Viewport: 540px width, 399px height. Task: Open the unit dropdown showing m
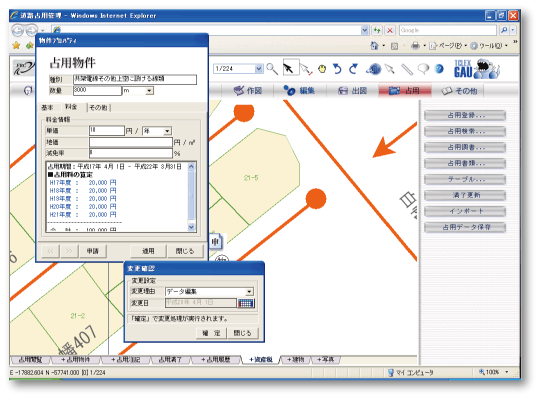pyautogui.click(x=149, y=91)
